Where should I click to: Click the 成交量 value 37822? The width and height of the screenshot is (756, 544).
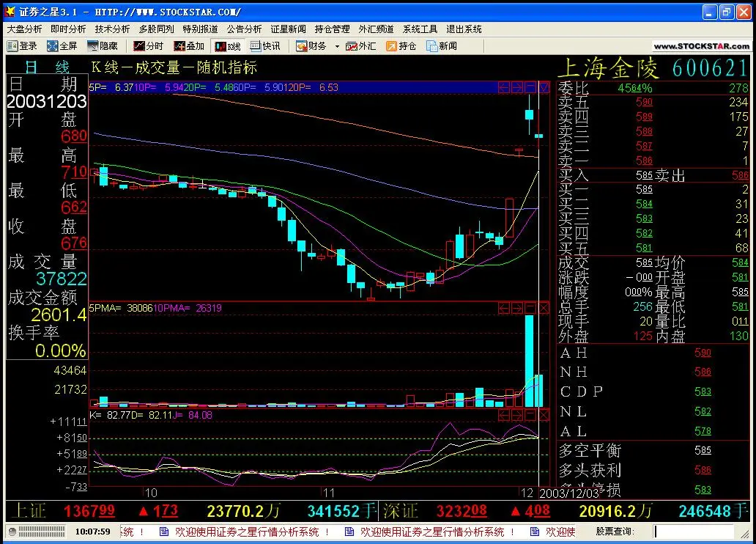[x=62, y=279]
